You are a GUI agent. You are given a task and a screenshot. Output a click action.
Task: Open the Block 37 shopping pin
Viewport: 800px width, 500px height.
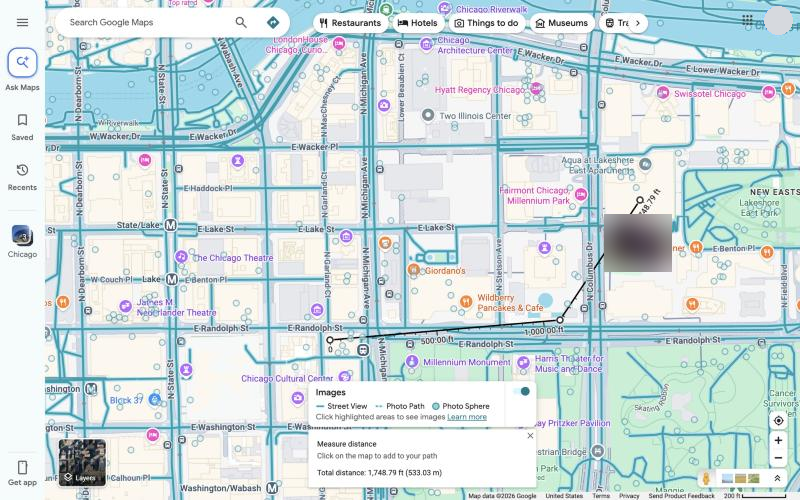pos(155,399)
